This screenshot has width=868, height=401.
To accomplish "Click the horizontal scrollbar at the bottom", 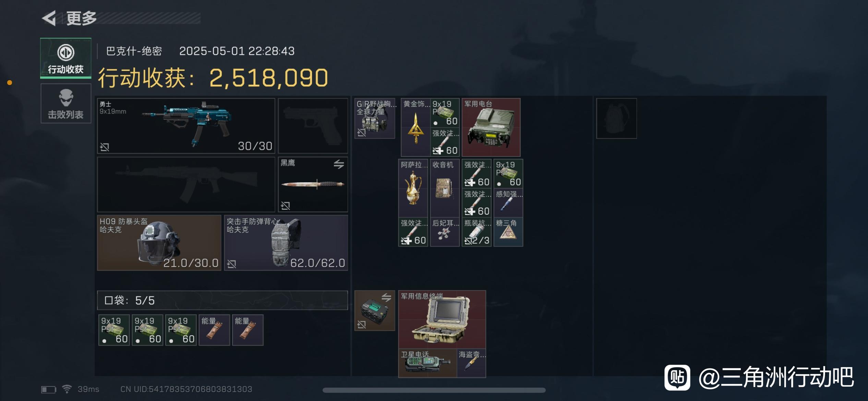I will 434,390.
